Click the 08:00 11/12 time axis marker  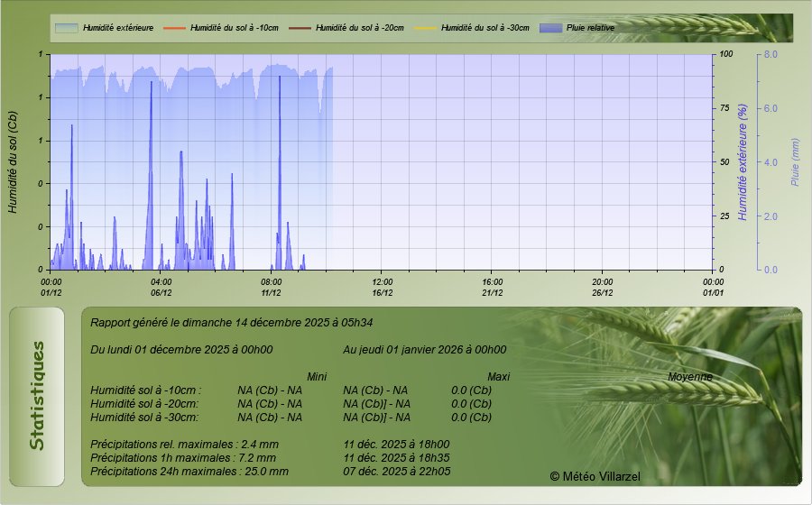point(272,287)
